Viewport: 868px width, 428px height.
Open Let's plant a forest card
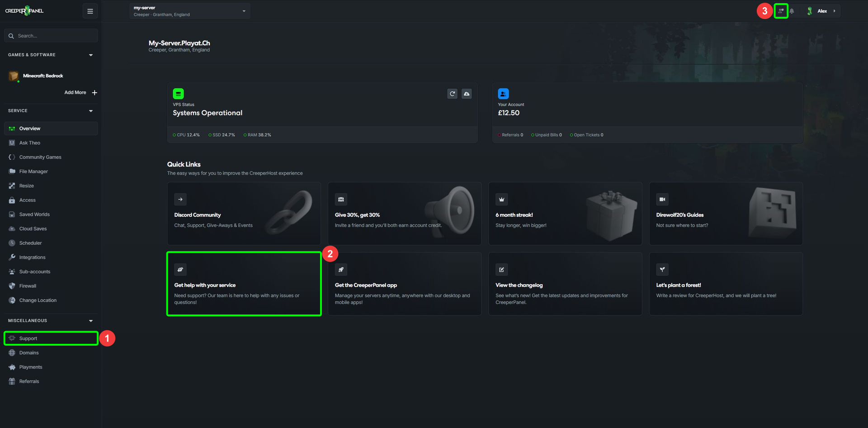coord(726,284)
